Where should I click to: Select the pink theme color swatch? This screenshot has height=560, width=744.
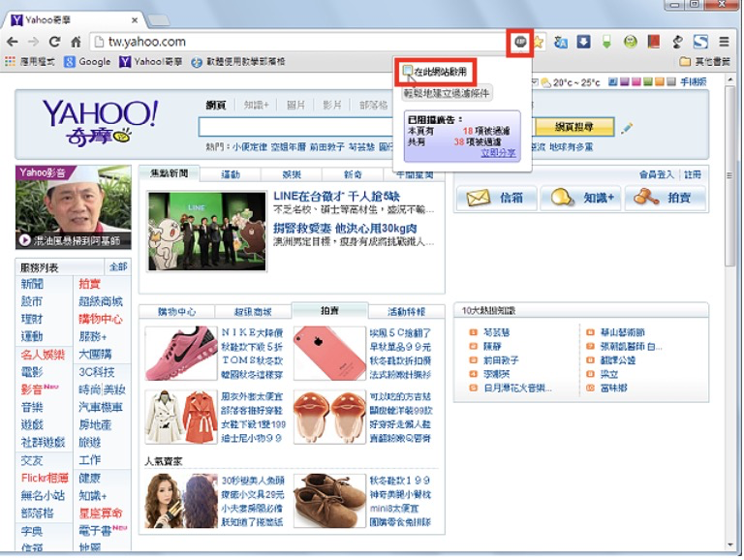coord(635,82)
